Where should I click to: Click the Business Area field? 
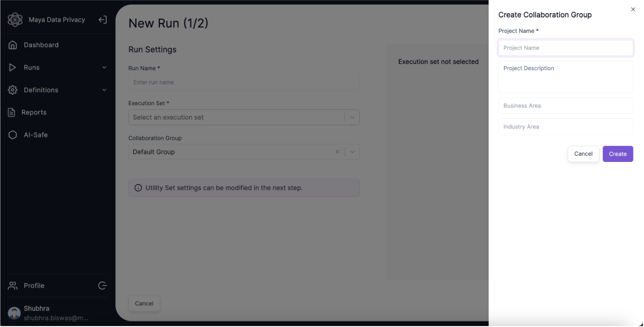565,106
